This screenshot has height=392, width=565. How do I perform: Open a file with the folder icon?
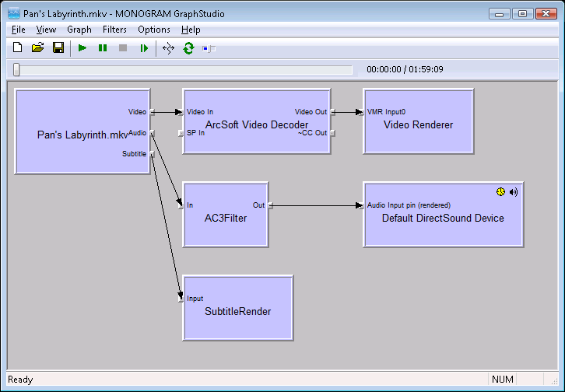37,48
